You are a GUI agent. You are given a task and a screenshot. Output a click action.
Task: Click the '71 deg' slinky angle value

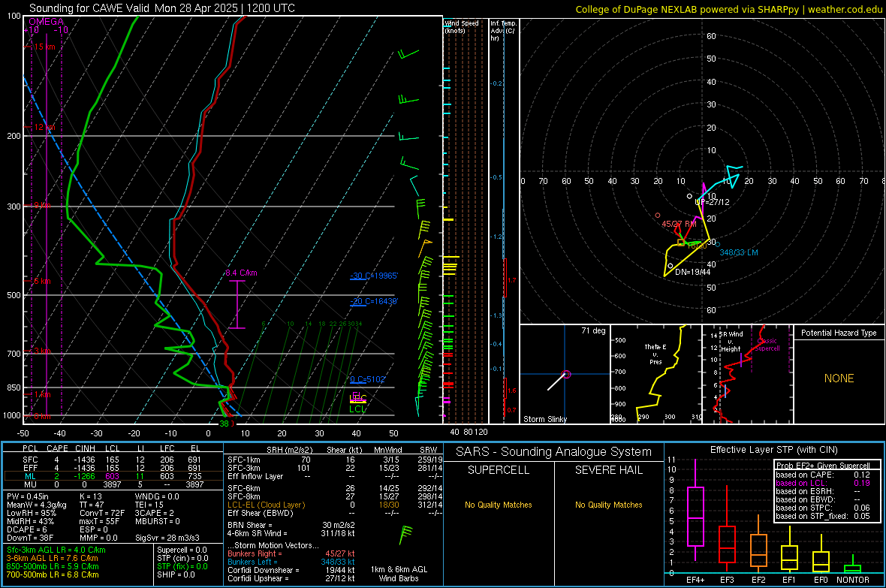pyautogui.click(x=593, y=330)
